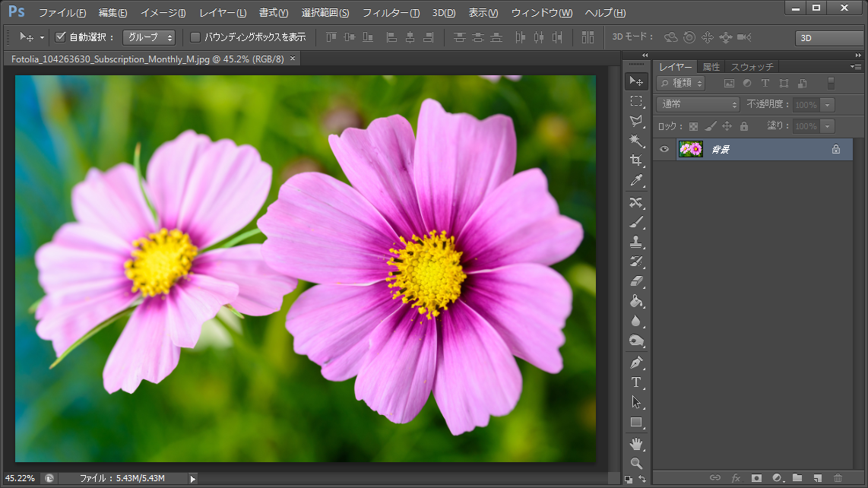Open the フィルター menu
Viewport: 868px width, 488px height.
[x=391, y=13]
